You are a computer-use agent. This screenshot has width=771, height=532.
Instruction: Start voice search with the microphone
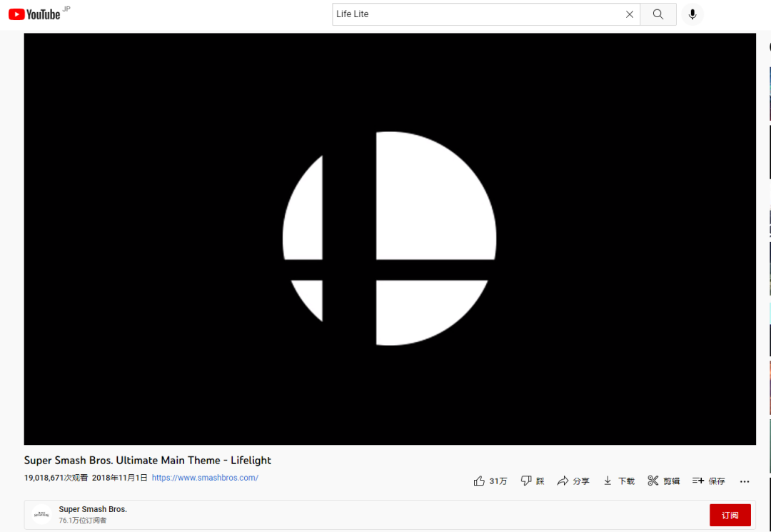tap(692, 14)
